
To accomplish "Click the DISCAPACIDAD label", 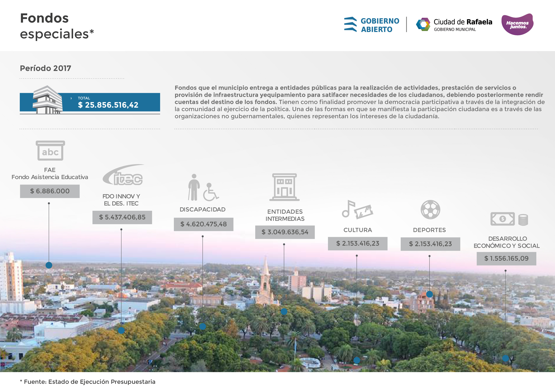I will (x=203, y=210).
